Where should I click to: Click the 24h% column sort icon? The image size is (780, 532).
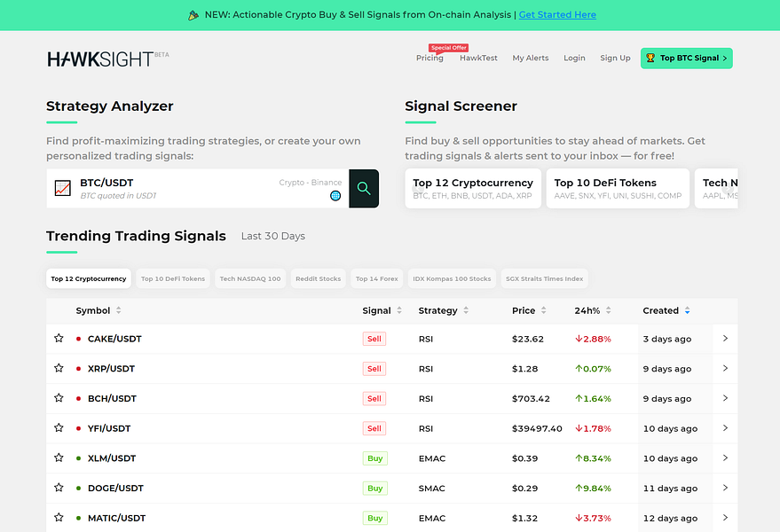tap(610, 310)
